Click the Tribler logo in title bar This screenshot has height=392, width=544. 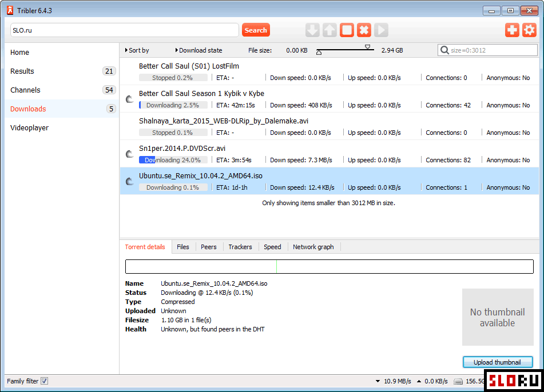click(10, 10)
